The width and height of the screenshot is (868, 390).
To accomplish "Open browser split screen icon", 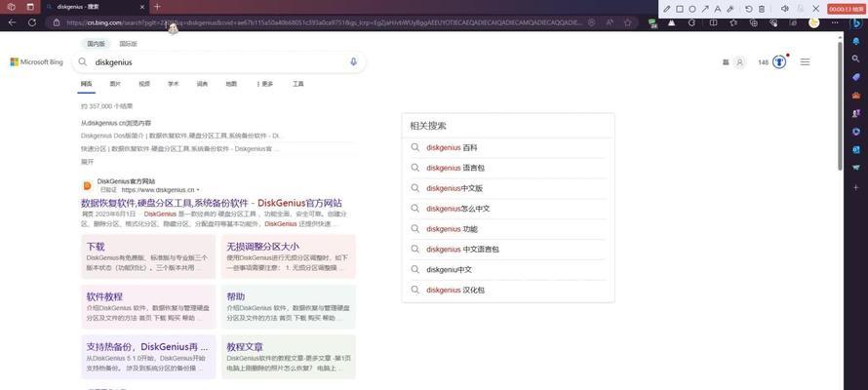I will tap(714, 22).
